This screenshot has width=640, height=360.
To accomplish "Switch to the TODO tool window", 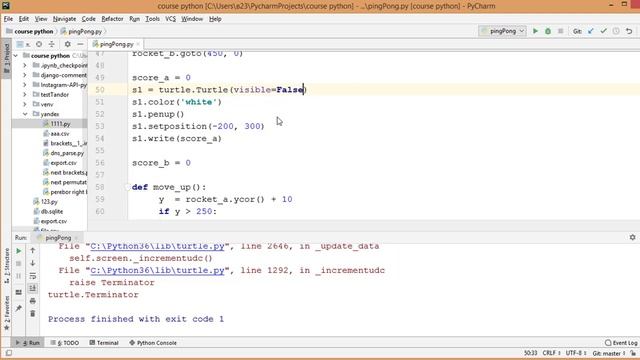I will coord(65,343).
